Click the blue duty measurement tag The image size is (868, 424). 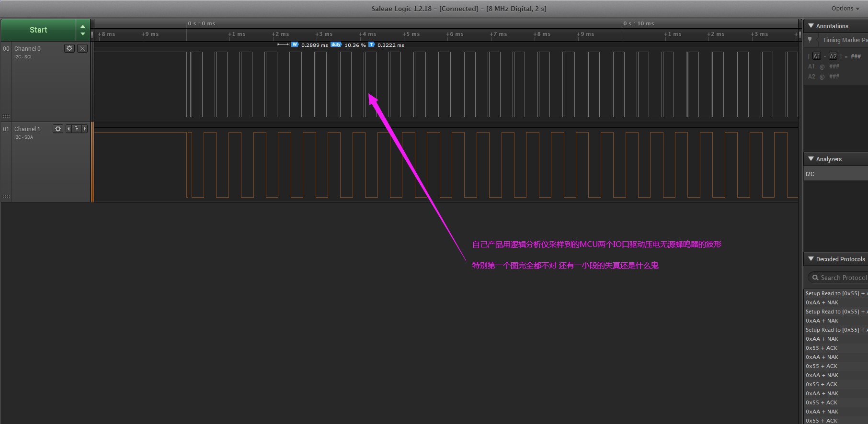pos(336,45)
